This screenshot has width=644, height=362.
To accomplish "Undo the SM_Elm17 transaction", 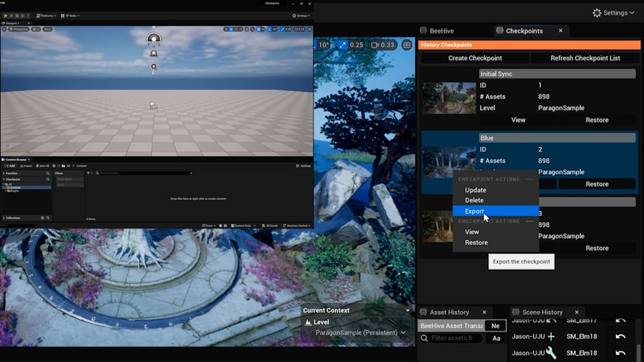I will point(621,320).
